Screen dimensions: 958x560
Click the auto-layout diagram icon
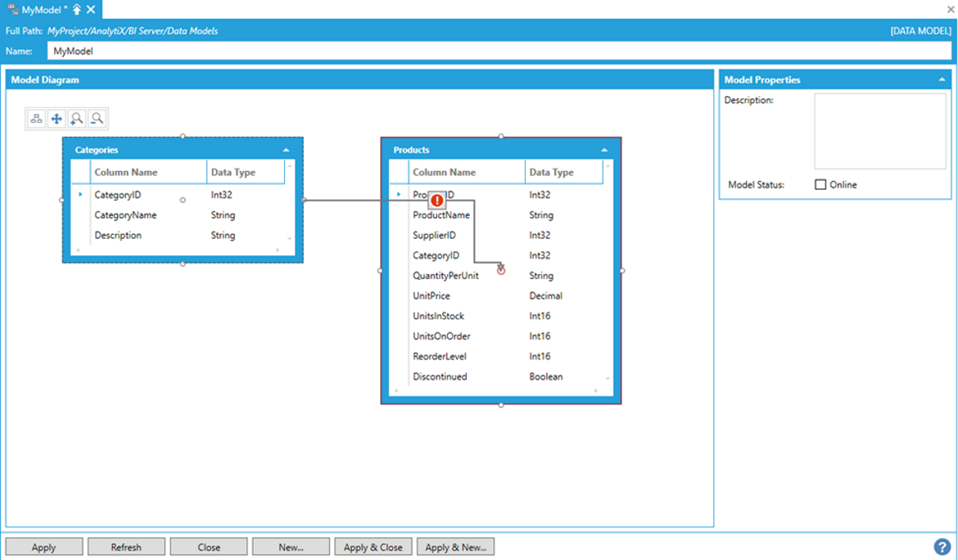click(37, 119)
